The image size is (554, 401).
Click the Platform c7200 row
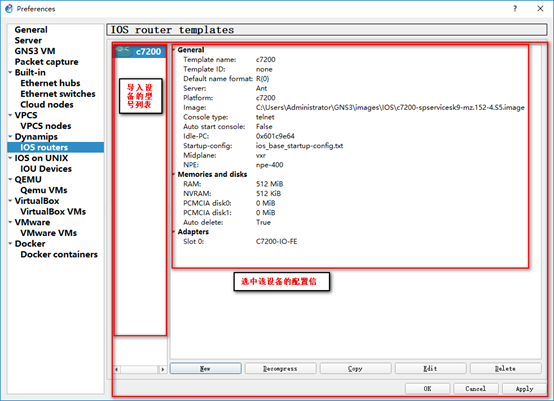(229, 98)
